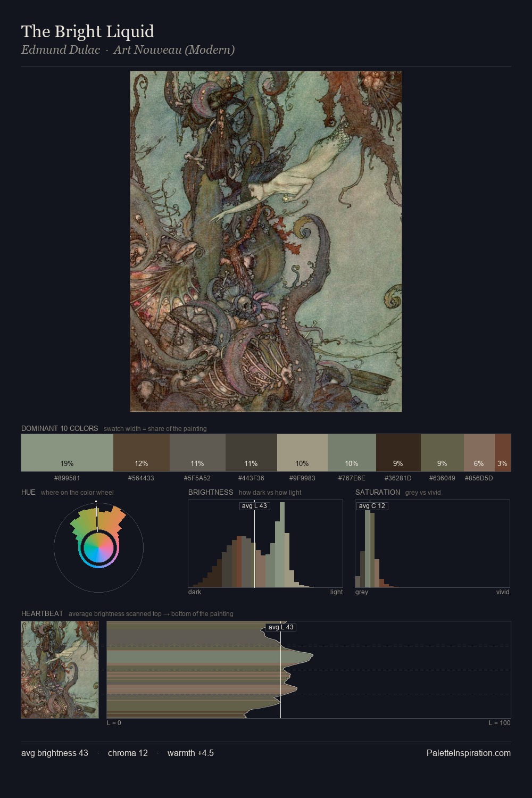Image resolution: width=532 pixels, height=798 pixels.
Task: Pick the #36281D darkest brown swatch
Action: [x=398, y=453]
